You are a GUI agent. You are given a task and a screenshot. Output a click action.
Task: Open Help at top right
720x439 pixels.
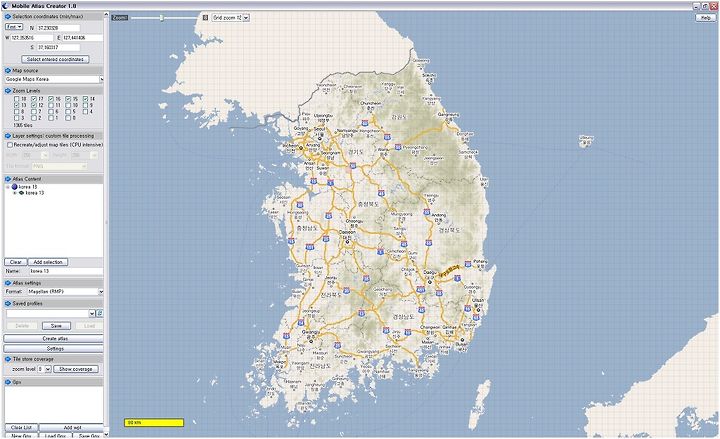point(706,17)
